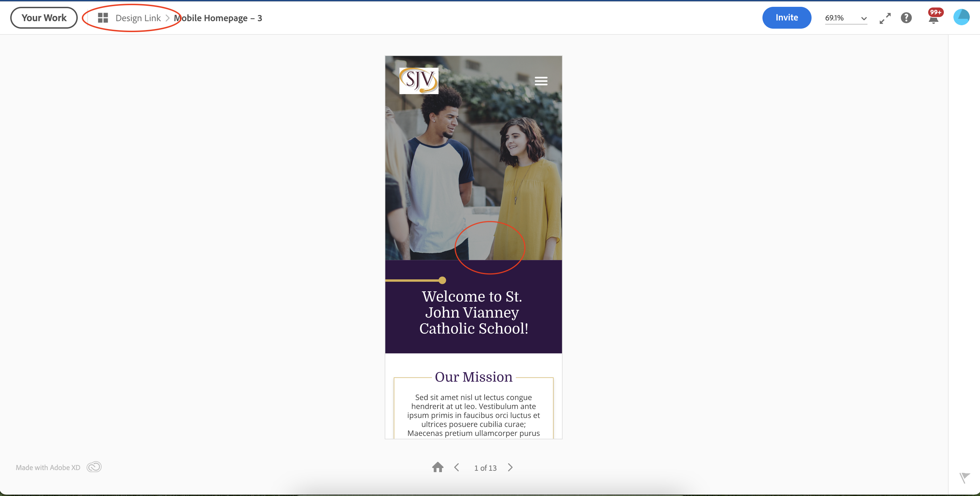This screenshot has width=980, height=496.
Task: Open the hamburger menu in mobile preview
Action: (x=540, y=81)
